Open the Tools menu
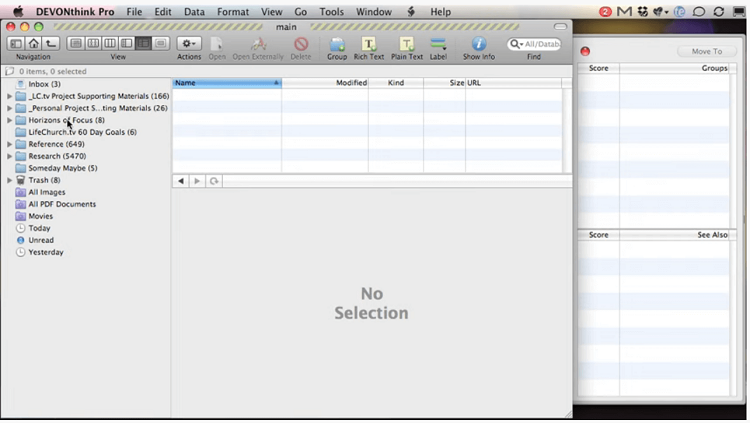This screenshot has width=750, height=423. click(x=331, y=12)
